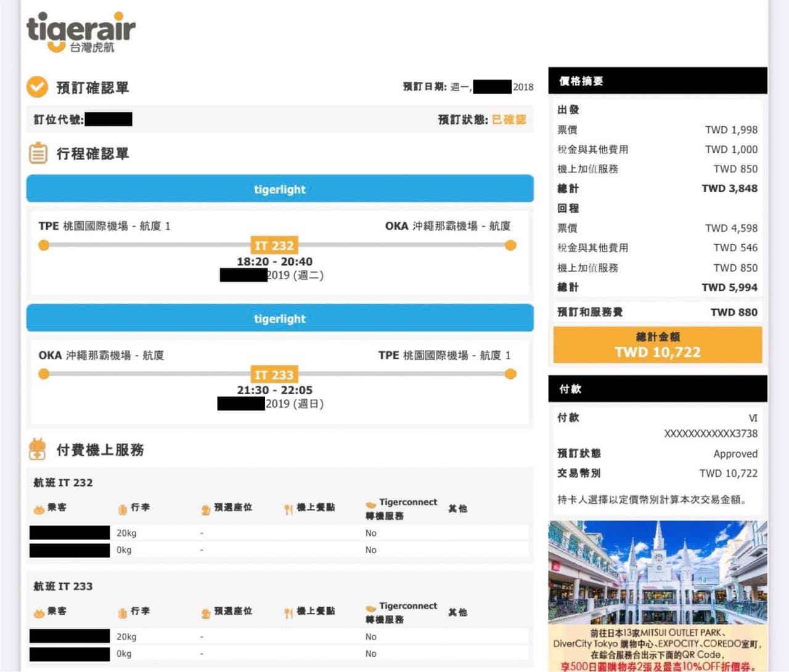Click the IT 232 baggage column icon
789x672 pixels.
[123, 509]
